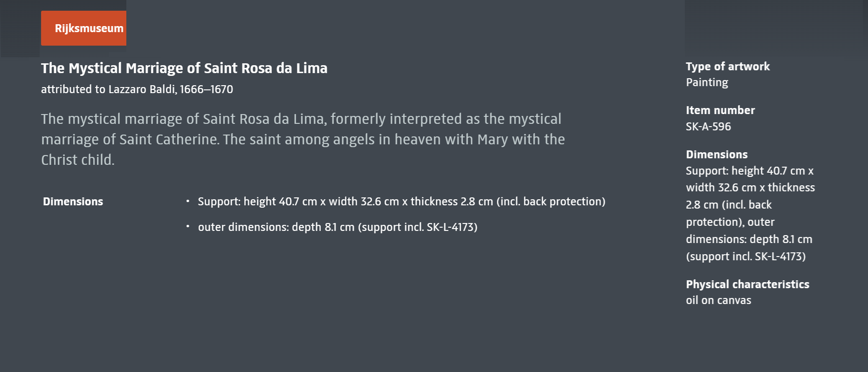Click the sidebar Dimensions heading
Viewport: 868px width, 372px height.
716,155
